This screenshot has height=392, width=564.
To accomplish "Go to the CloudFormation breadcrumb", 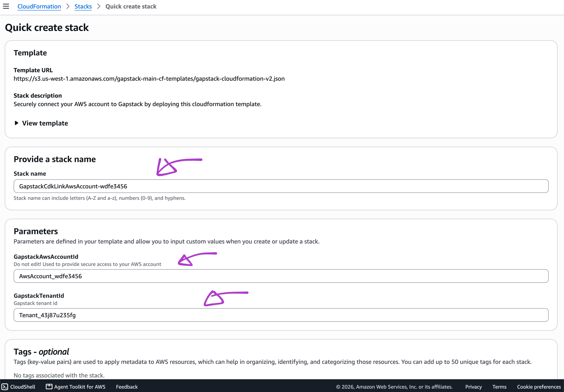I will click(x=39, y=6).
